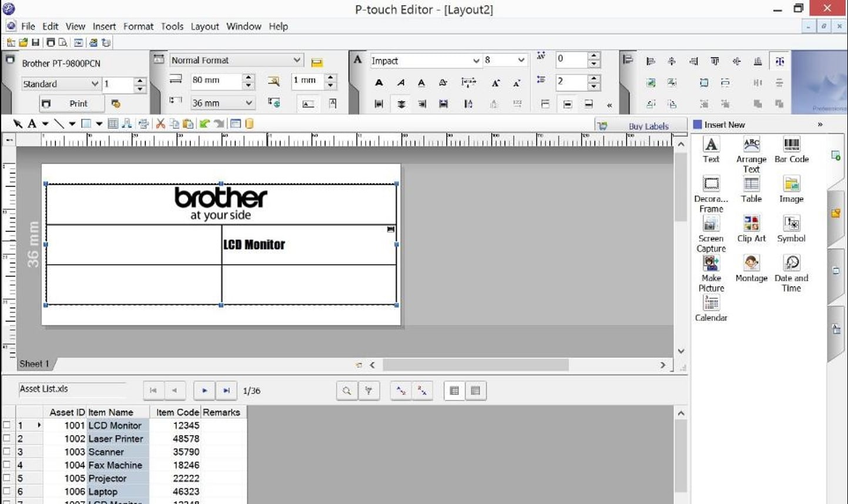Select the Laser Printer cell
Image resolution: width=848 pixels, height=504 pixels.
[118, 438]
